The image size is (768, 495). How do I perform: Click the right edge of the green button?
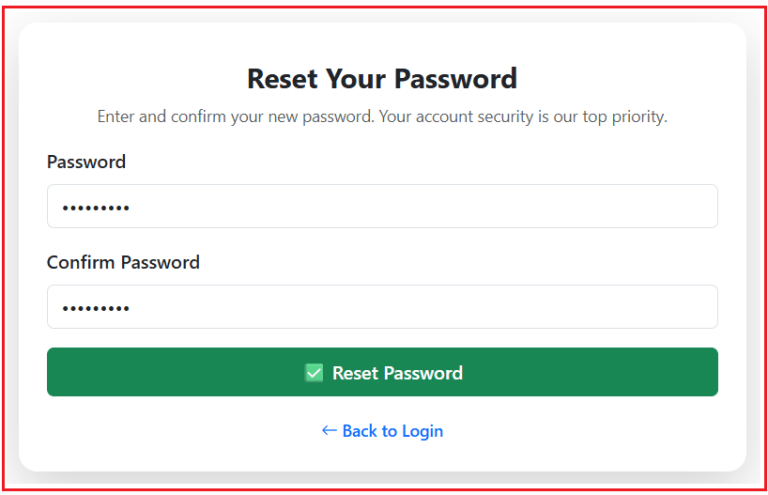click(707, 372)
